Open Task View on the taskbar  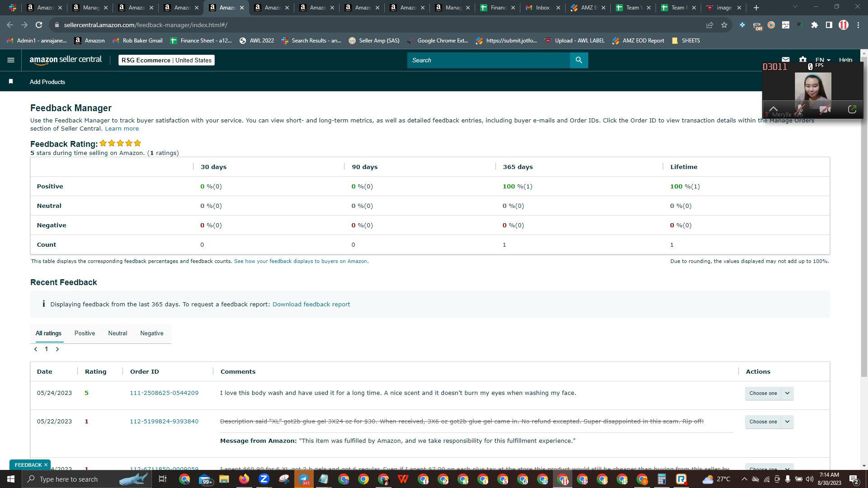[x=163, y=479]
